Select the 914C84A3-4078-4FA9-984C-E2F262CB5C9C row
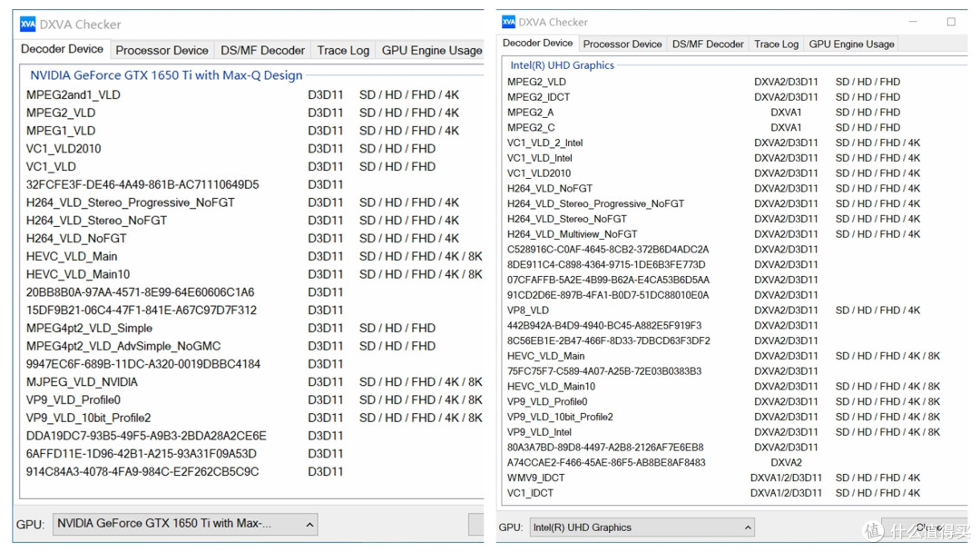Screen dimensions: 980x552 click(x=185, y=472)
